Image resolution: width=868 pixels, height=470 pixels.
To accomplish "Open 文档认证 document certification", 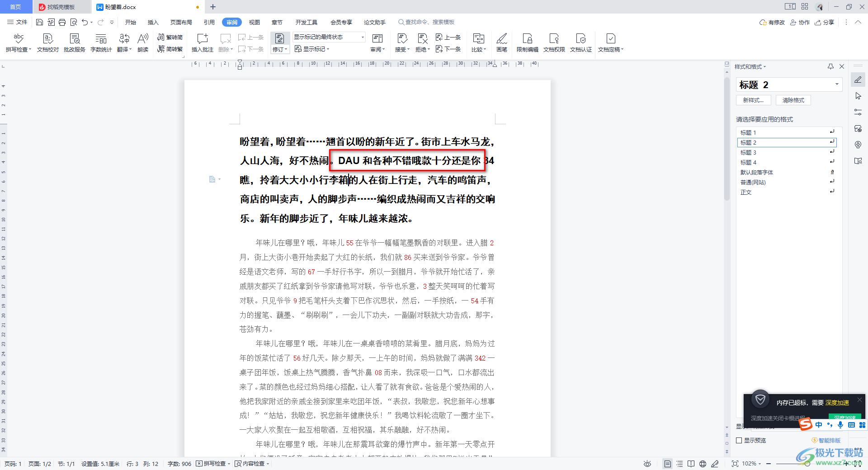I will click(x=581, y=42).
